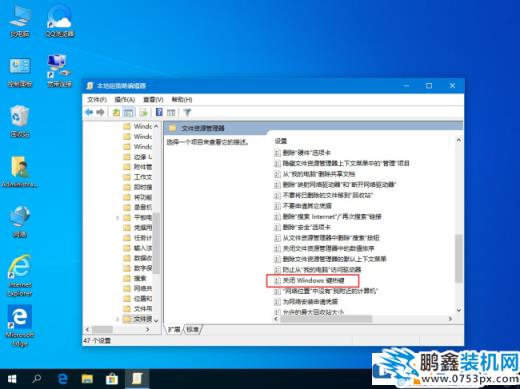The image size is (520, 389).
Task: Toggle the Show/Hide Action Pane icon
Action: (171, 112)
